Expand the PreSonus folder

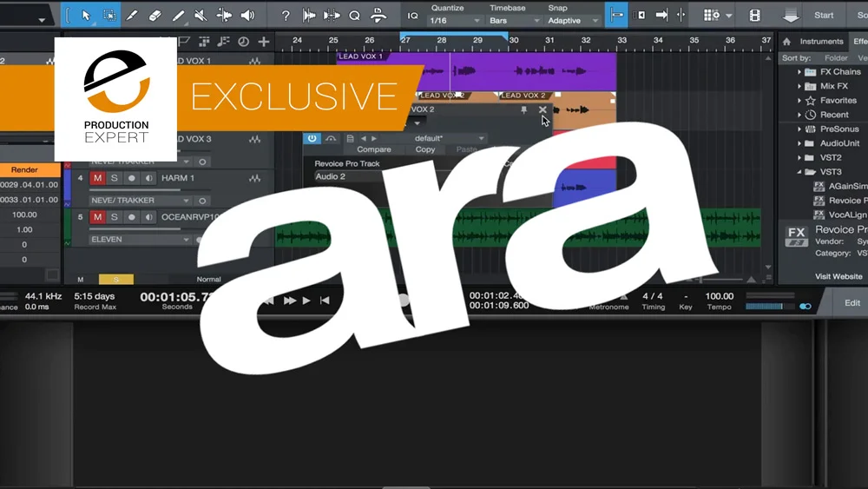[799, 129]
